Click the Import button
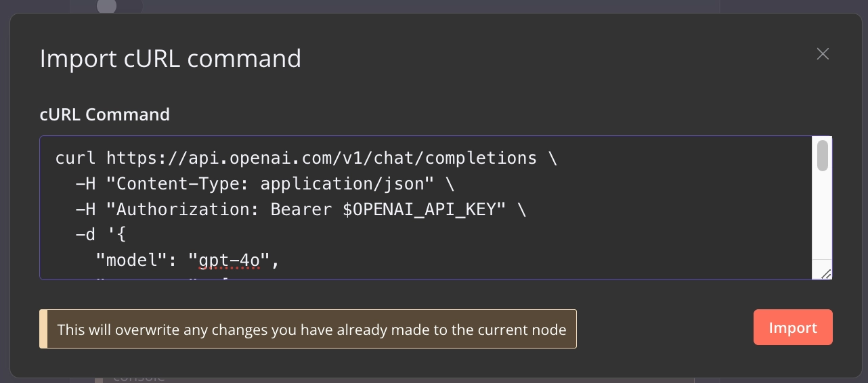 point(793,328)
